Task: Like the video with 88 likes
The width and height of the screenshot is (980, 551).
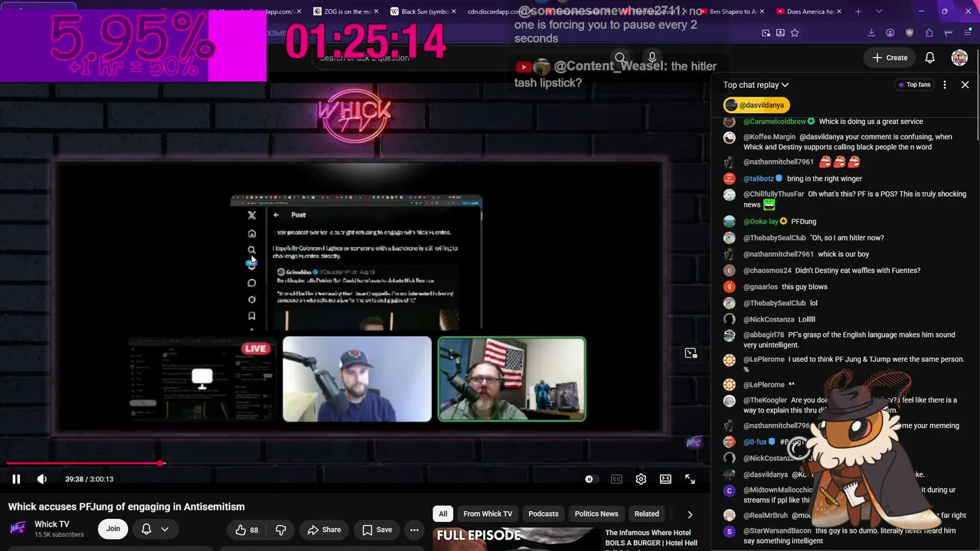Action: pyautogui.click(x=247, y=530)
